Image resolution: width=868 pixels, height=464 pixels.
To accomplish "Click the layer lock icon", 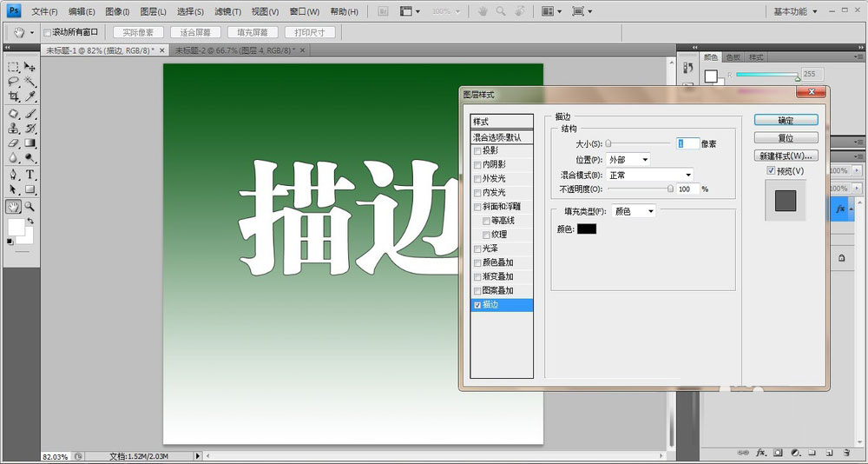I will click(x=841, y=258).
